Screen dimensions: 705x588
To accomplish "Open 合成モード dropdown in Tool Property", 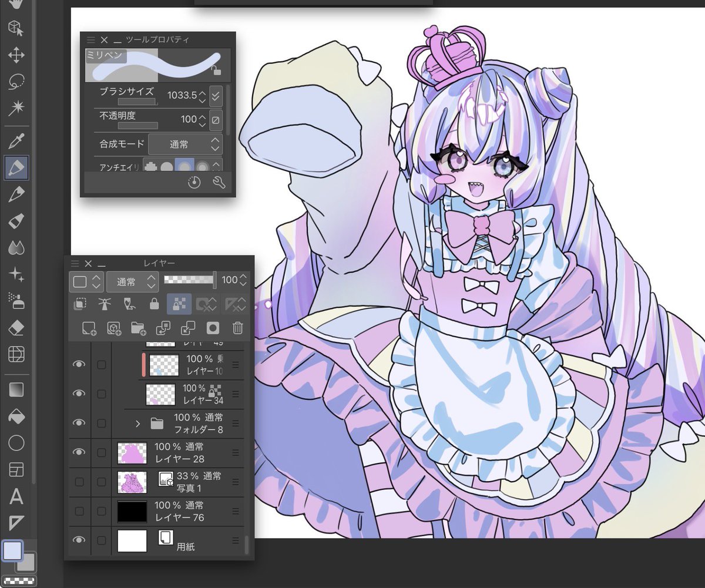I will 184,144.
